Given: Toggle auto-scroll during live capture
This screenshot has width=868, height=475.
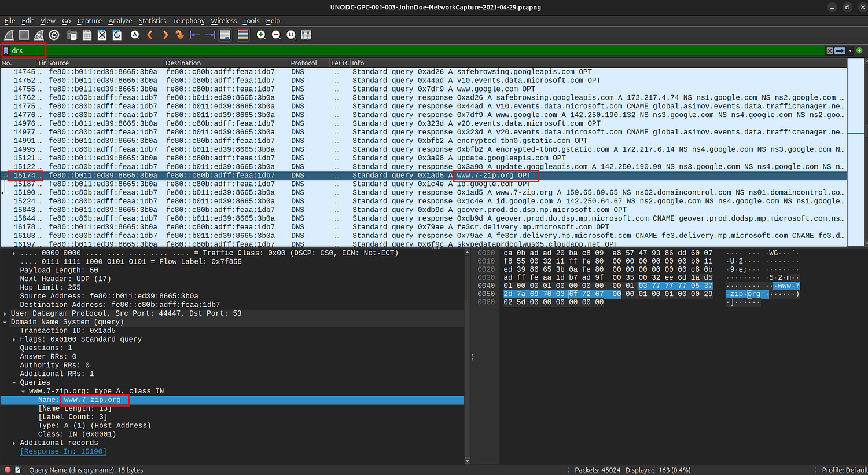Looking at the screenshot, I should (225, 35).
